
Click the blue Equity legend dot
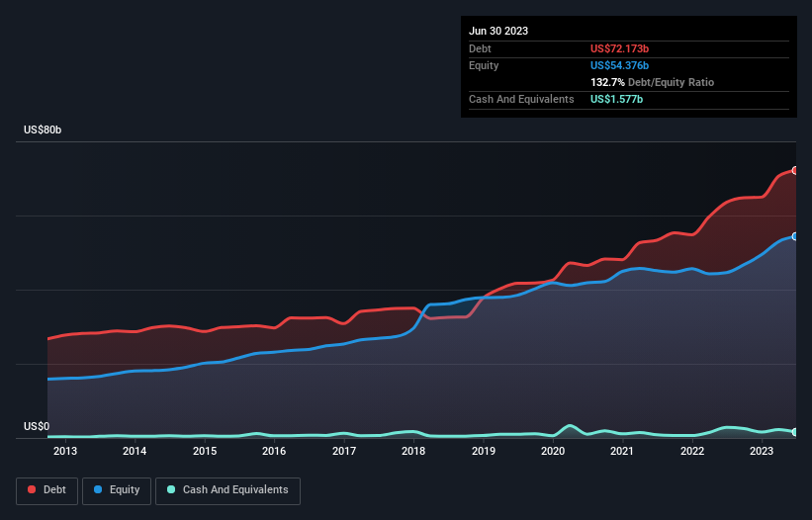[x=98, y=489]
